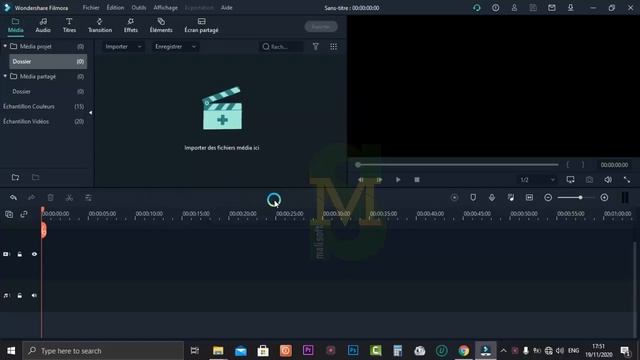Click the render preview icon
640x360 pixels.
pos(454,198)
